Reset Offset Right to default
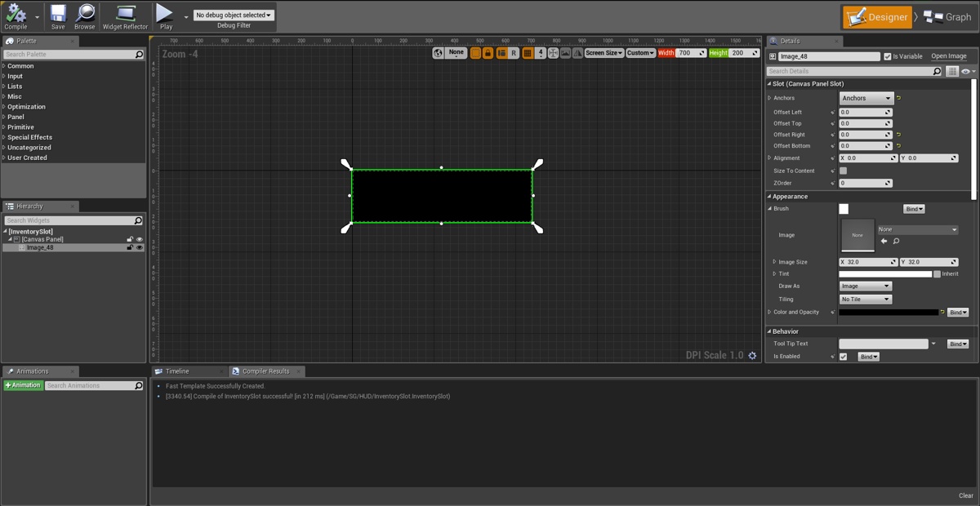The height and width of the screenshot is (506, 980). (898, 135)
